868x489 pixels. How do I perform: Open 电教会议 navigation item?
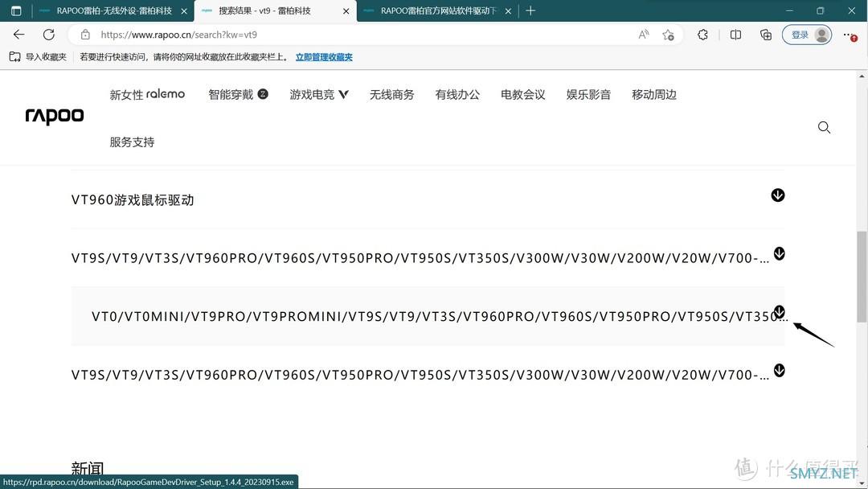pyautogui.click(x=523, y=95)
